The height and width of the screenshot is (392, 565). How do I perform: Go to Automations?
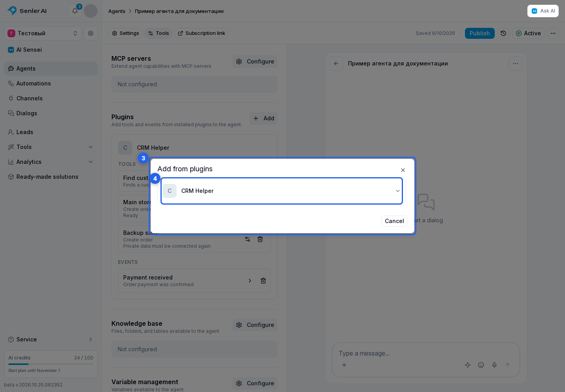click(51, 83)
